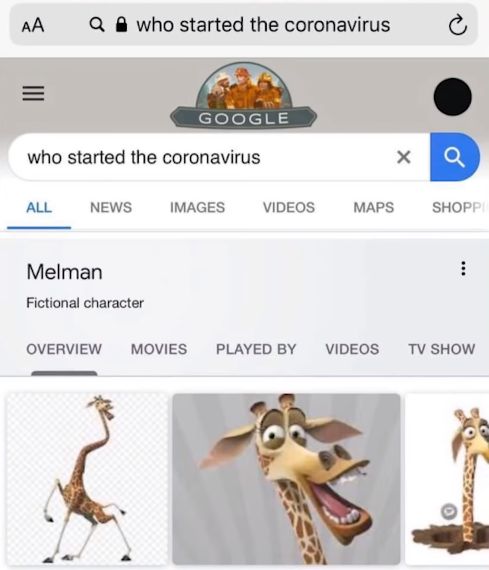Switch to the IMAGES tab
This screenshot has height=570, width=489.
pyautogui.click(x=197, y=208)
